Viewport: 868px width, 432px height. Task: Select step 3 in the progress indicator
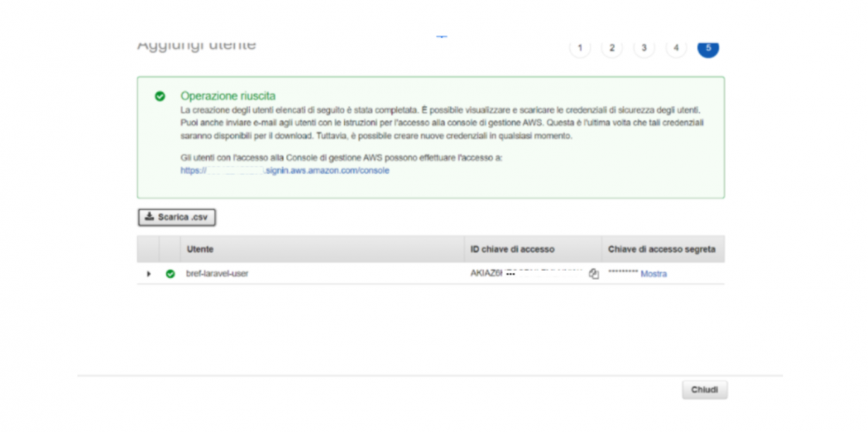pos(644,48)
